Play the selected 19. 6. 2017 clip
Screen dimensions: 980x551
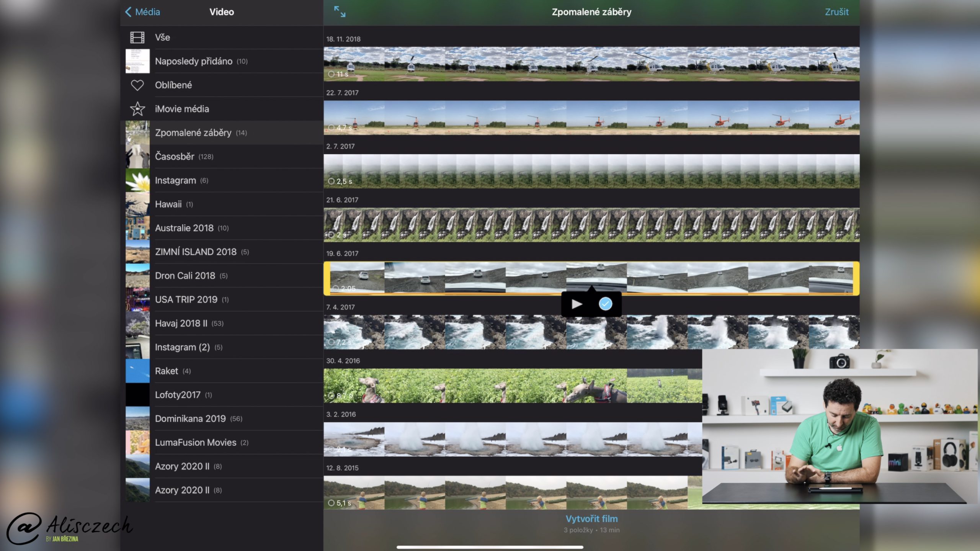[577, 304]
